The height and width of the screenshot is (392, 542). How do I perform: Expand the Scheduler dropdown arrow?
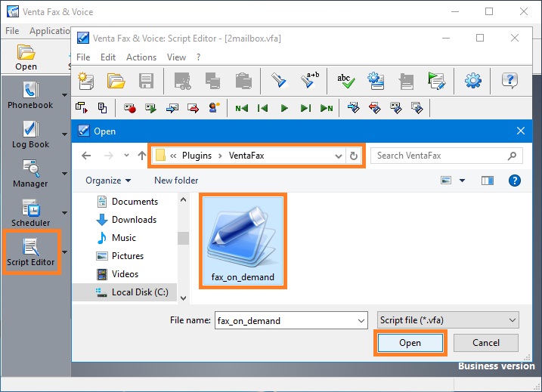tap(65, 213)
